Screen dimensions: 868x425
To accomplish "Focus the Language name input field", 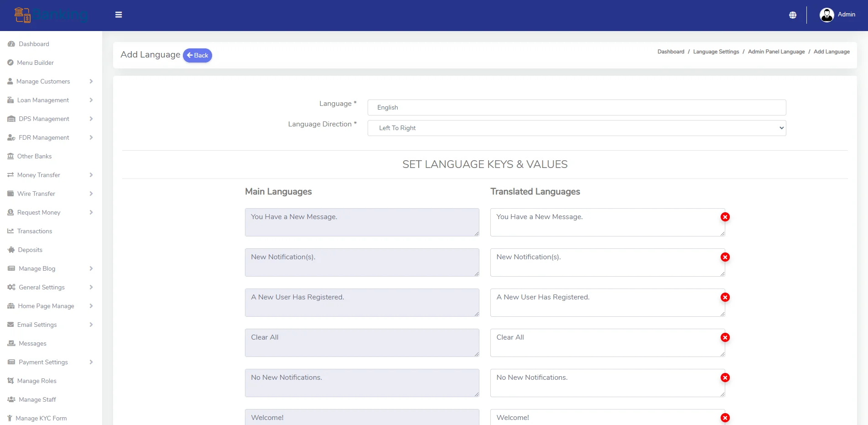I will click(x=577, y=107).
